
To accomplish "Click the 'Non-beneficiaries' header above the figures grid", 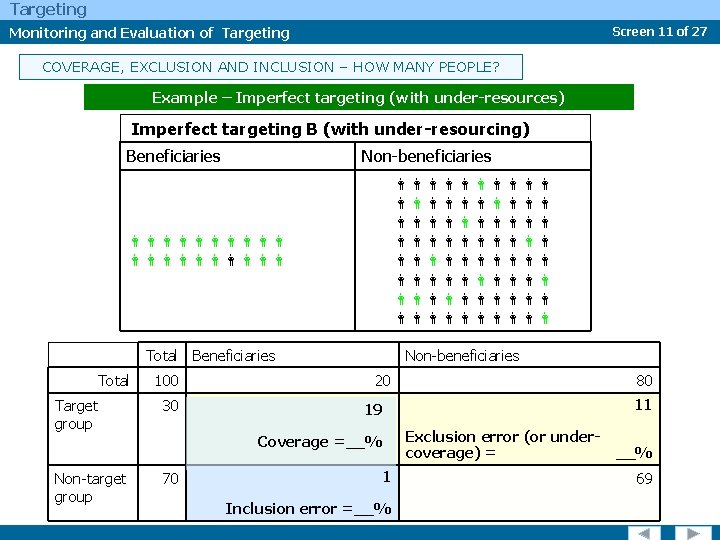I will 426,157.
